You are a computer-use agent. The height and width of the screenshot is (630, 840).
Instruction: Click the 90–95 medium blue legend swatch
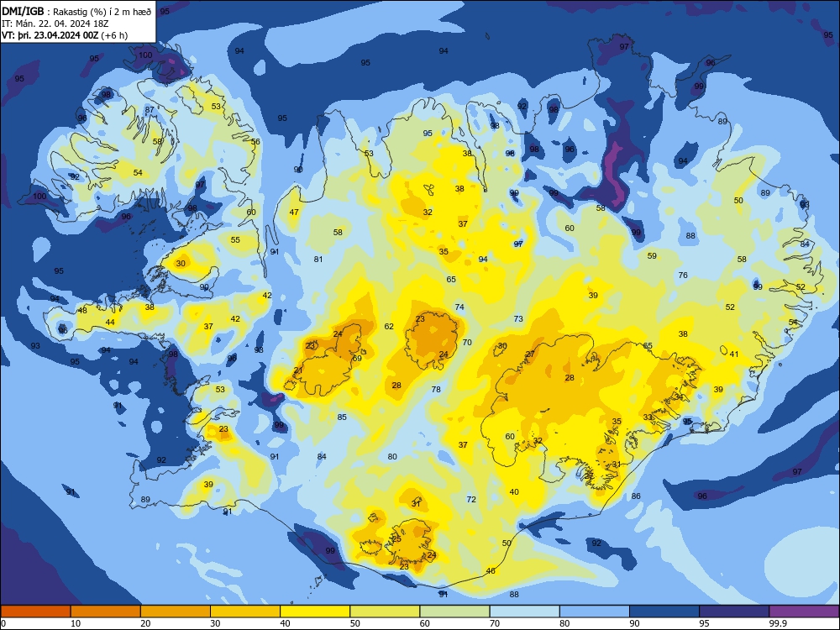point(664,612)
